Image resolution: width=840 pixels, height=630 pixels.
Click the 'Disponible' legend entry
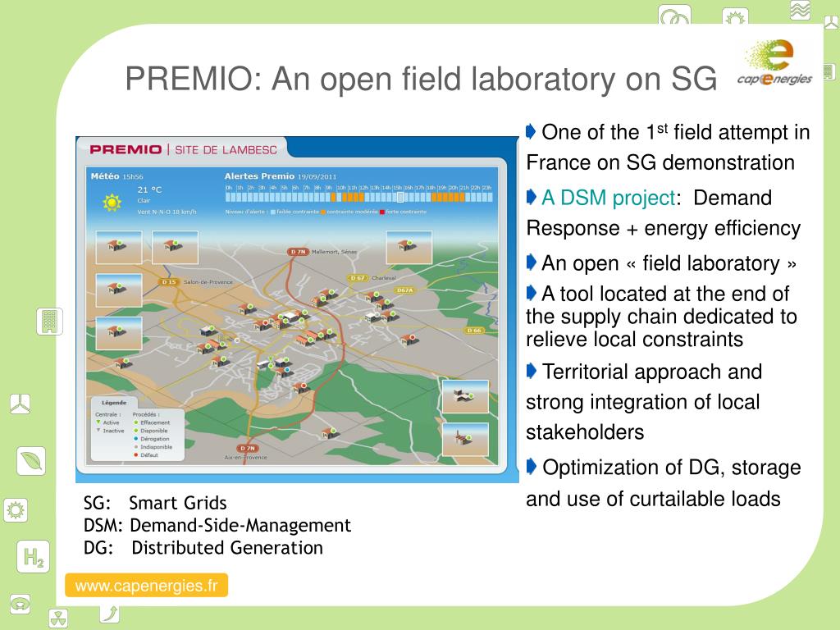[151, 431]
